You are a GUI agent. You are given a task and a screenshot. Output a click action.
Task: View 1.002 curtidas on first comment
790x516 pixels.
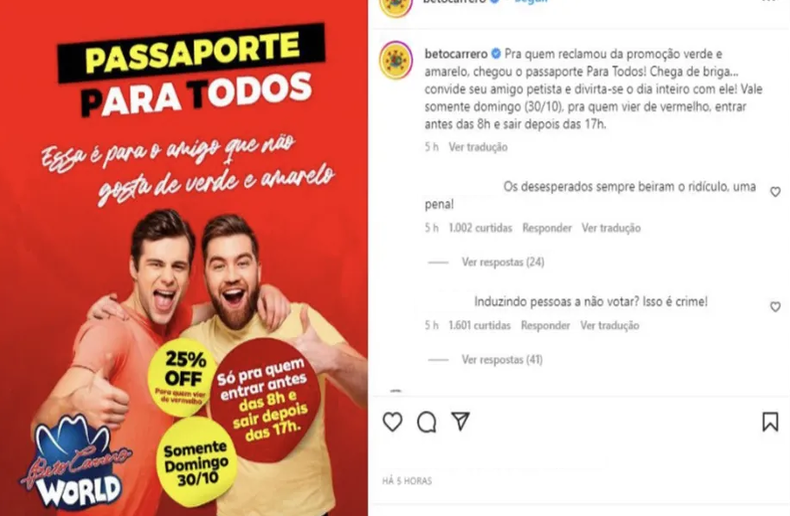480,228
